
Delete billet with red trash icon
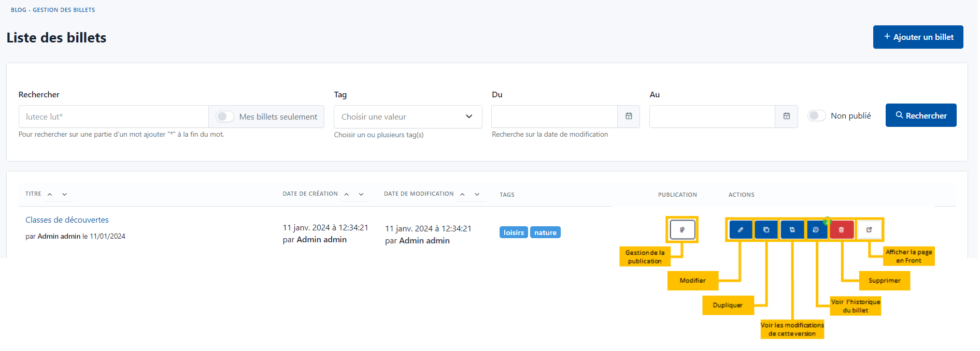coord(842,230)
